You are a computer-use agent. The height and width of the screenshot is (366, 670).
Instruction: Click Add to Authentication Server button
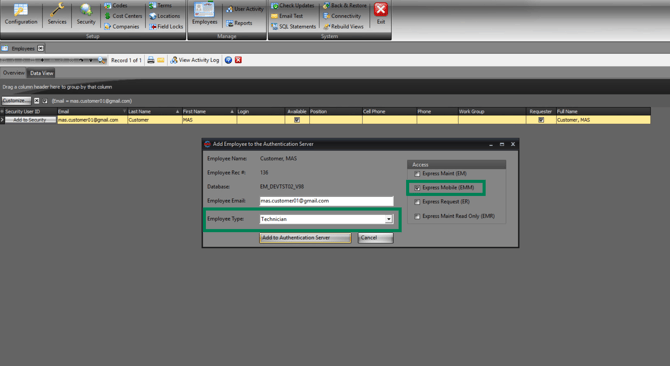point(305,238)
